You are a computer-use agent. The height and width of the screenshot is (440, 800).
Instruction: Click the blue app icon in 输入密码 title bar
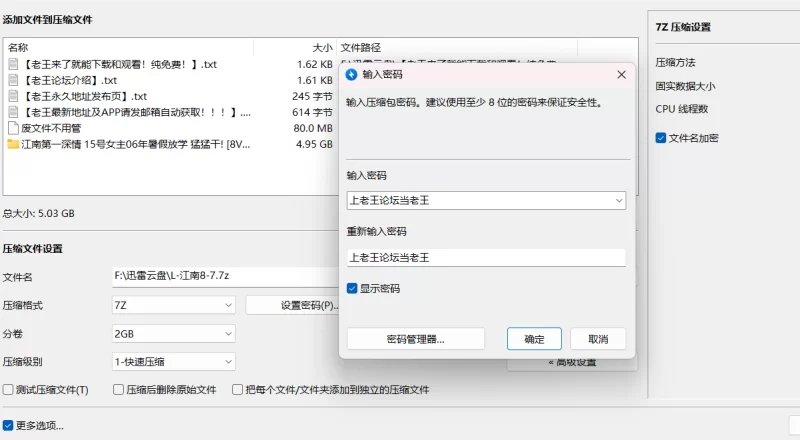point(351,75)
